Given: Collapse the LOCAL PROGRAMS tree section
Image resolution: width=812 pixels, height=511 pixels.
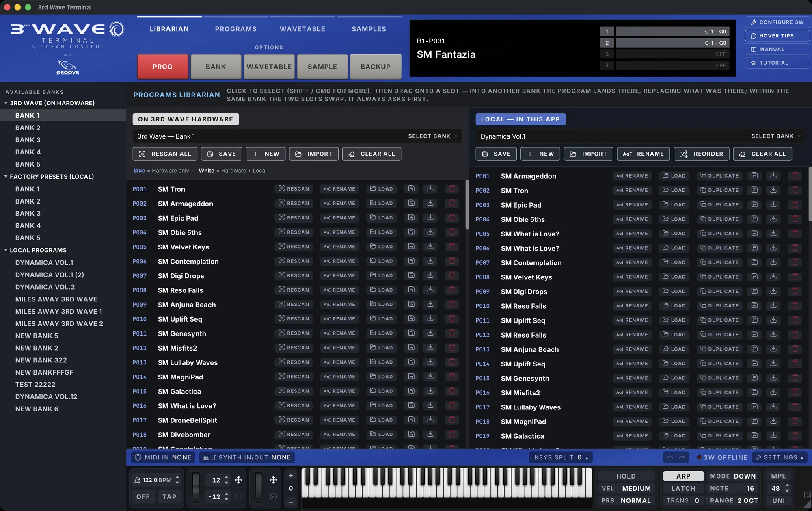Looking at the screenshot, I should click(x=6, y=250).
